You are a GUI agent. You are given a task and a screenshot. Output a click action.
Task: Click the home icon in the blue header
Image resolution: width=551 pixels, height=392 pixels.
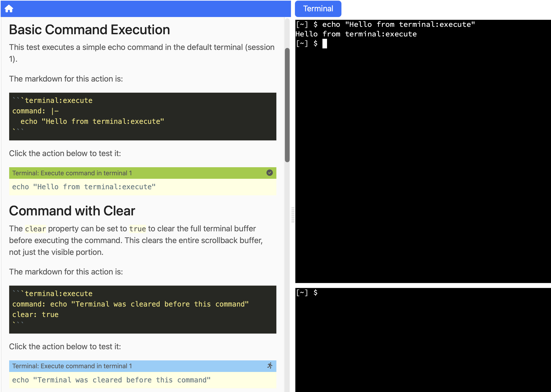[x=9, y=9]
